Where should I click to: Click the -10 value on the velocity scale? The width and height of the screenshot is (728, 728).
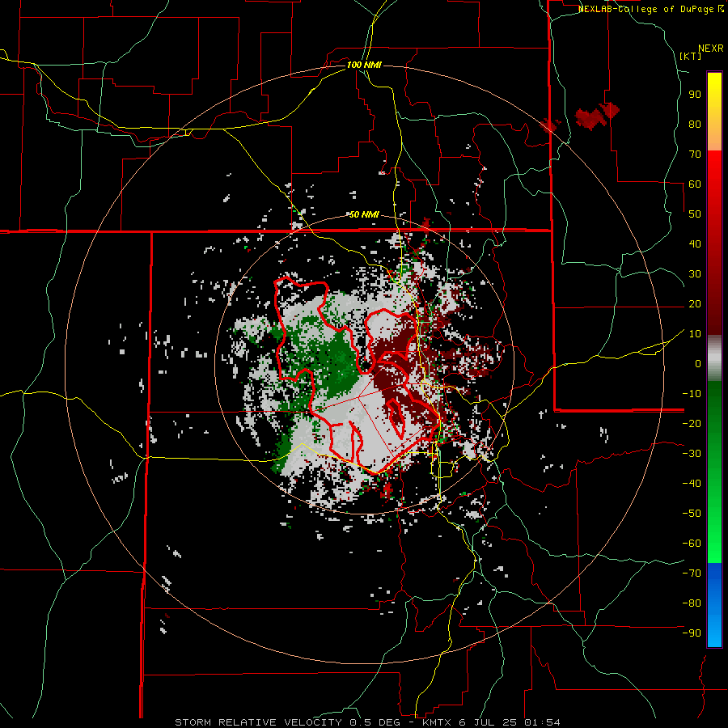pos(692,394)
